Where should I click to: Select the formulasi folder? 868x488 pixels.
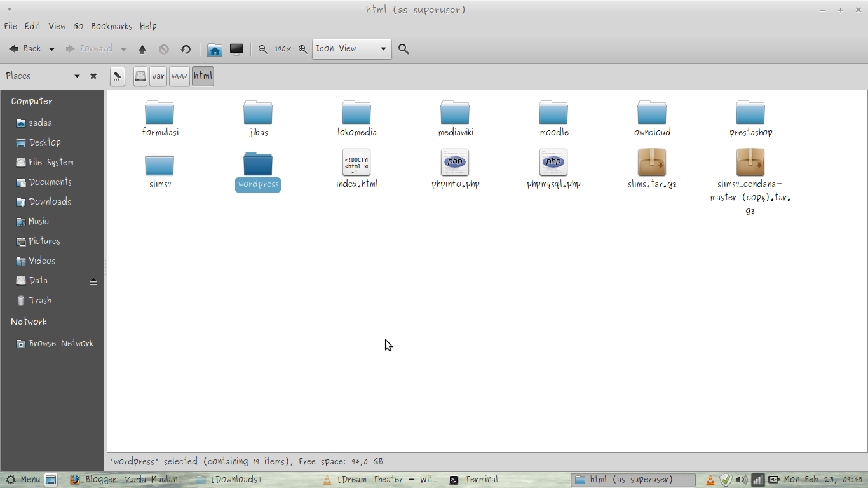(160, 119)
